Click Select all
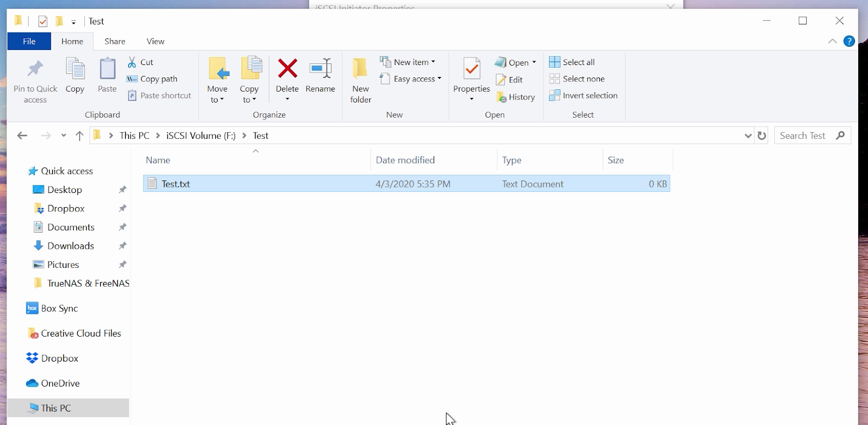Image resolution: width=868 pixels, height=425 pixels. click(572, 62)
